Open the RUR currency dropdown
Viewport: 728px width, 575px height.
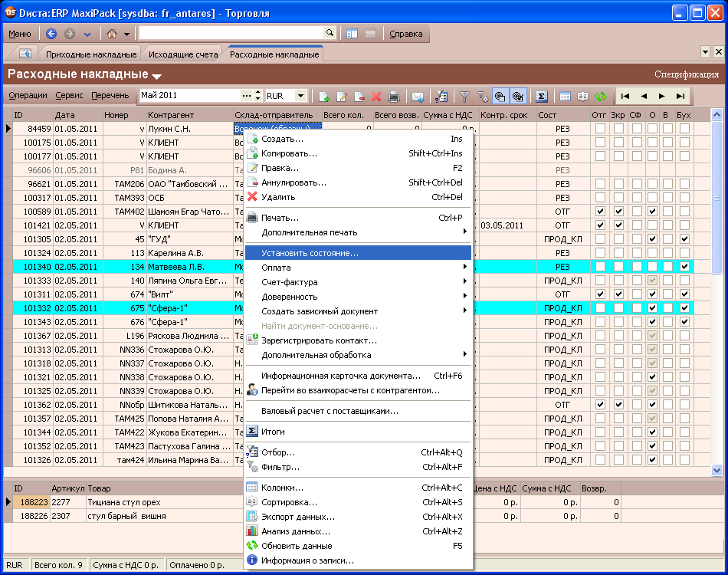(300, 96)
